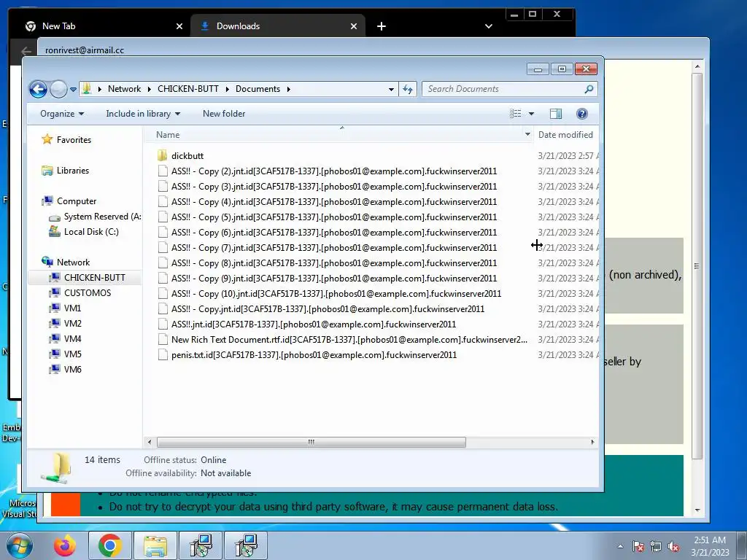
Task: Click the New folder button
Action: coord(224,114)
